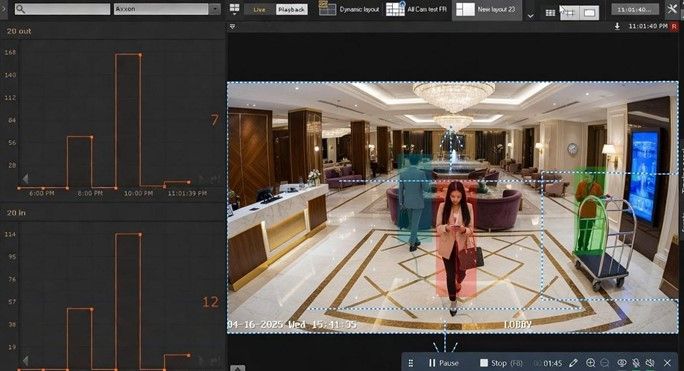Expand the left side panel arrow
Image resolution: width=684 pixels, height=371 pixels.
click(3, 9)
